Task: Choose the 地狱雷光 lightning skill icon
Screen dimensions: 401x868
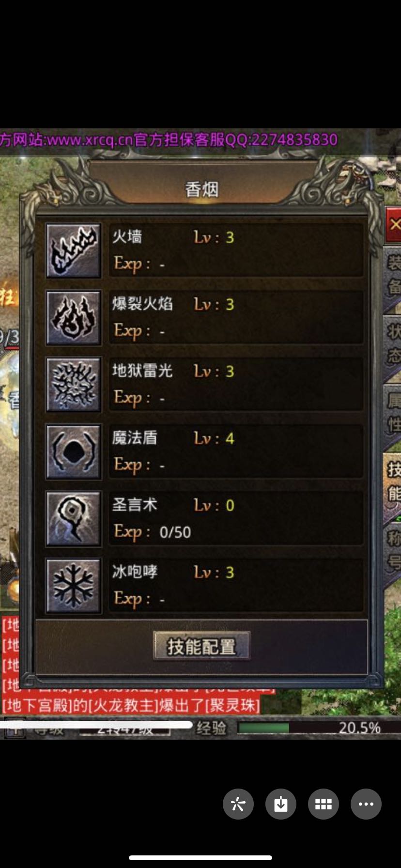Action: click(x=74, y=385)
